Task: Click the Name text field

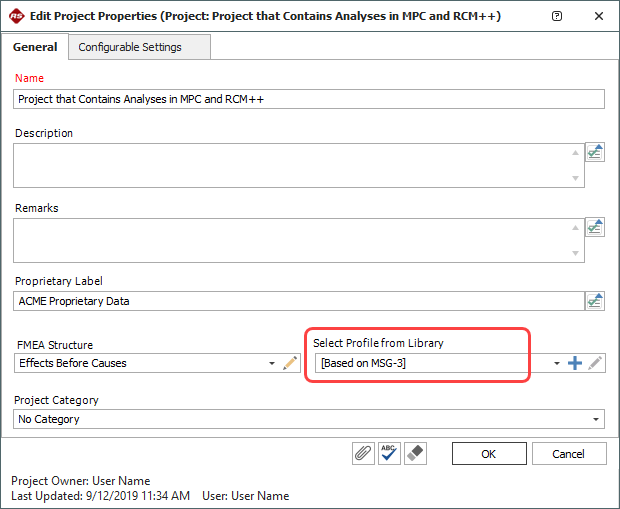Action: tap(310, 99)
